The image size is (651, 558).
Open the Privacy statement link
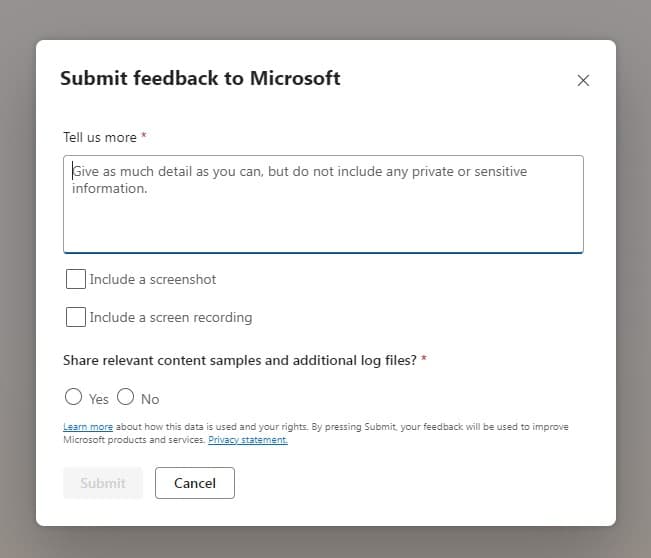(x=247, y=440)
